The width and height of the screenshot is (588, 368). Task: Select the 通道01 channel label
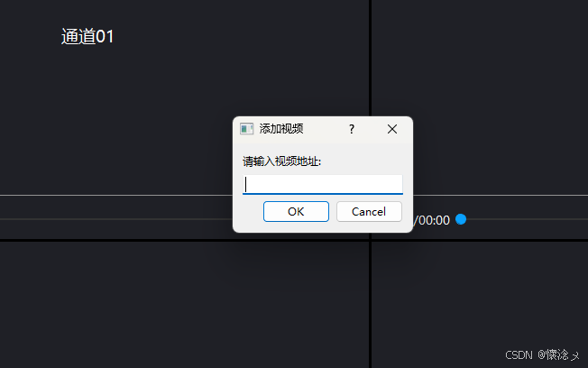point(87,37)
